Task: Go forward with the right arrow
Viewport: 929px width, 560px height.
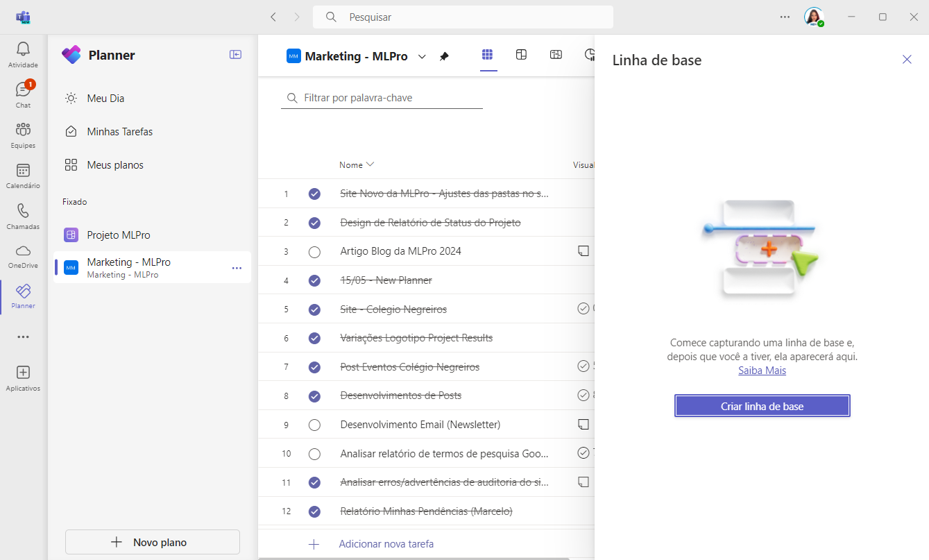Action: point(297,17)
